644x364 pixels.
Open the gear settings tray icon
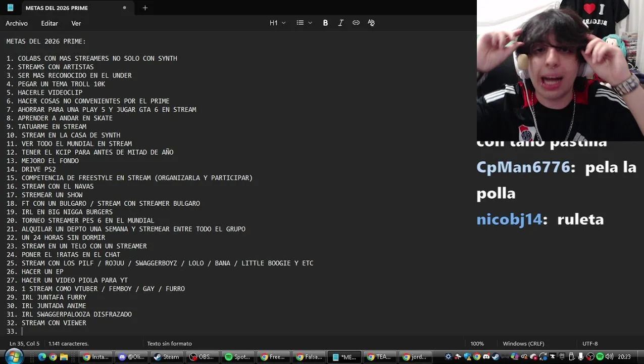click(448, 356)
